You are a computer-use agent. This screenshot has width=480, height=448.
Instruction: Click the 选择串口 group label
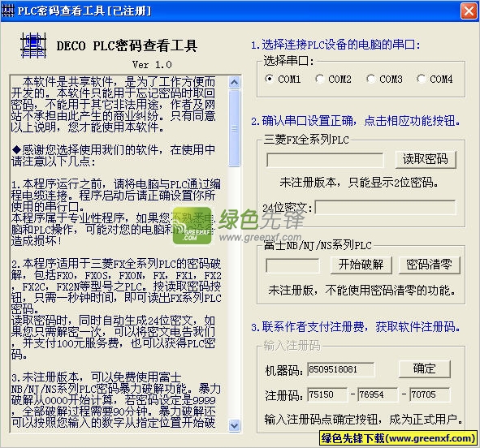(288, 61)
